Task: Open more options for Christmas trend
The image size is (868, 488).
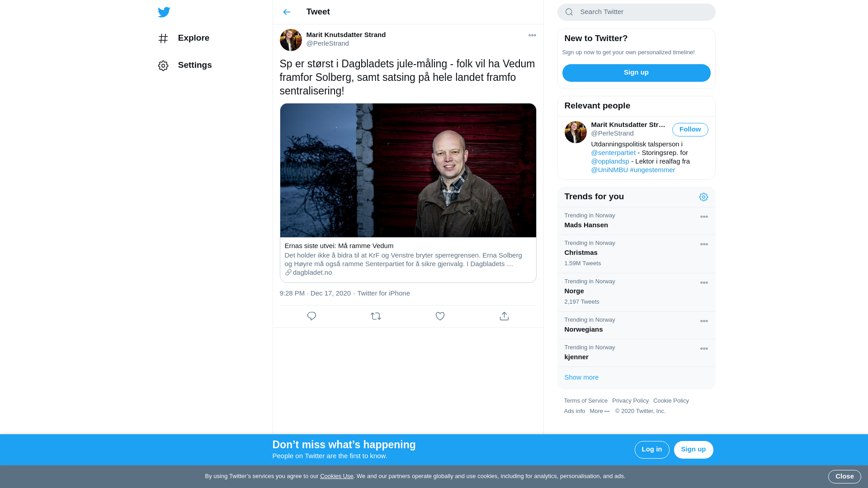Action: (704, 244)
